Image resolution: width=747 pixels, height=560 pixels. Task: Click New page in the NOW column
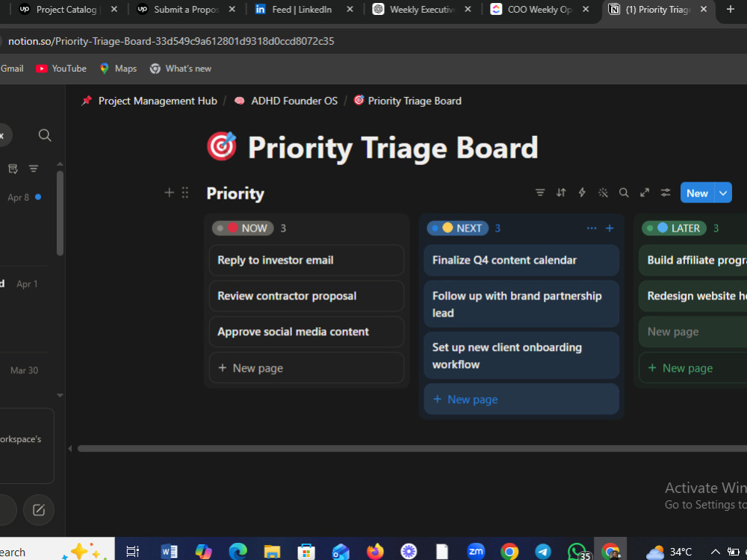pyautogui.click(x=306, y=368)
